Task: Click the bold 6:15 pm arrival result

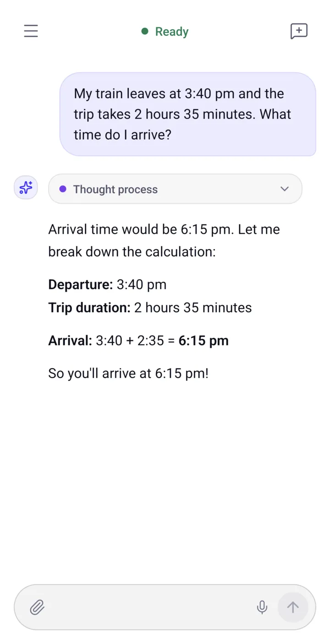Action: (203, 341)
